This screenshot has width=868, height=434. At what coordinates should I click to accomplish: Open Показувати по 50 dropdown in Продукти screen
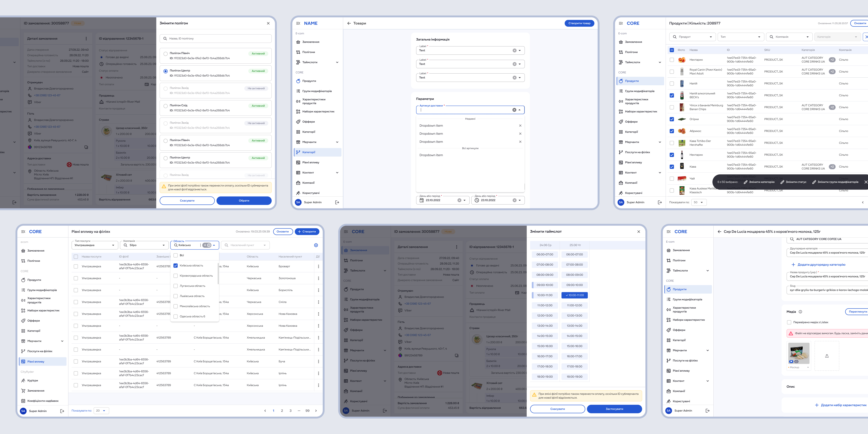coord(699,203)
